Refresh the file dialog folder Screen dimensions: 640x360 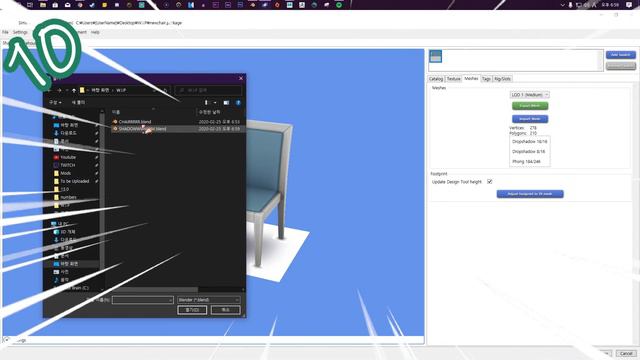[x=165, y=90]
